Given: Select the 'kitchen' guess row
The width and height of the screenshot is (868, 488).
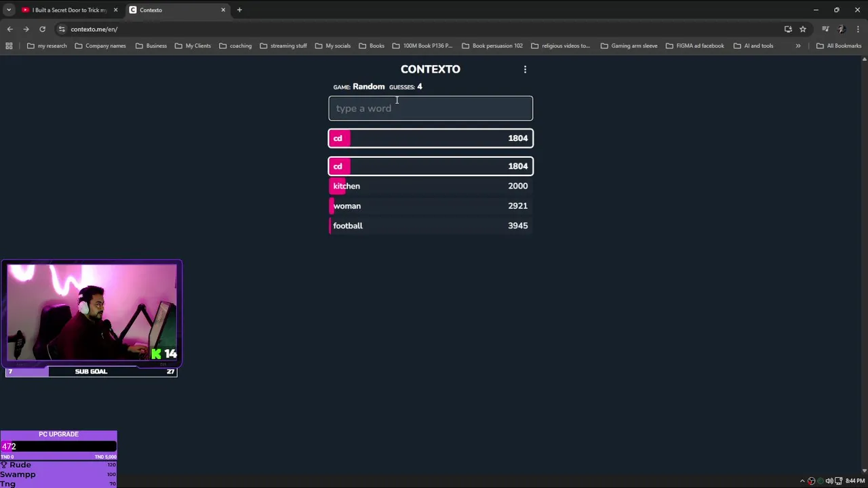Looking at the screenshot, I should click(431, 186).
